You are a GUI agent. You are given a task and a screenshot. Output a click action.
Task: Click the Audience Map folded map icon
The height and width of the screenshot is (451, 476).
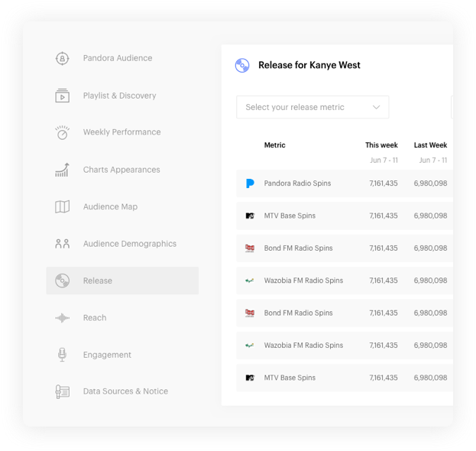click(x=62, y=207)
